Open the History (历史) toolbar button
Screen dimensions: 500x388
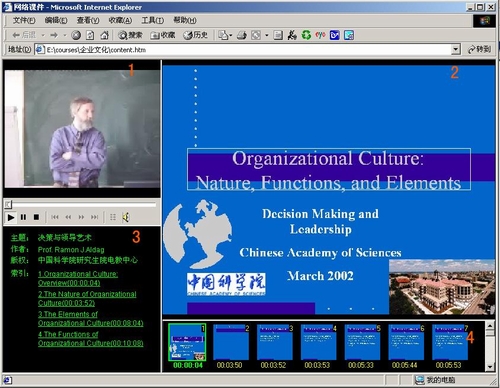tap(196, 35)
